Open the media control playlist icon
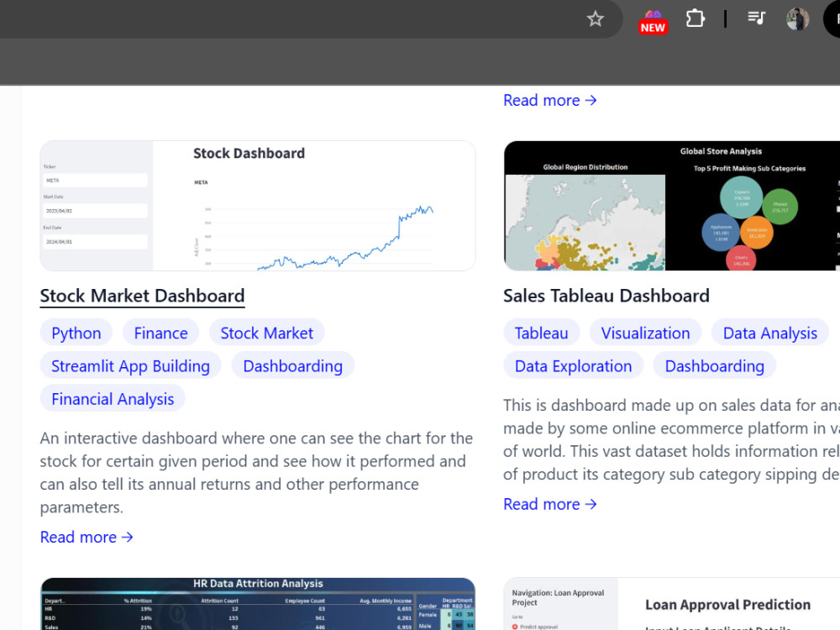Viewport: 840px width, 630px height. [757, 18]
